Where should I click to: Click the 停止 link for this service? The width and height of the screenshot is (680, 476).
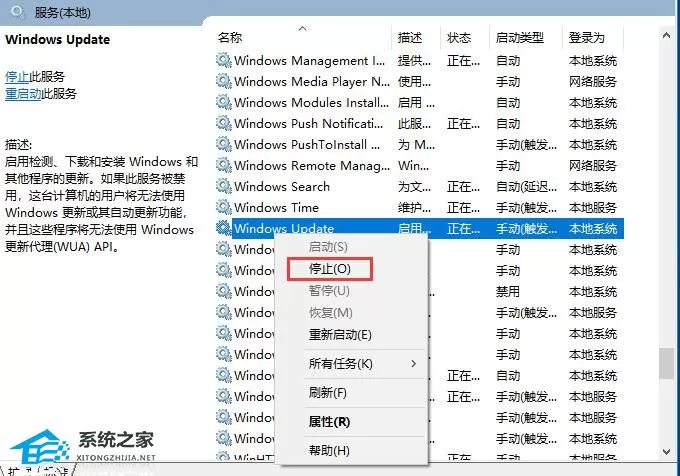coord(17,77)
